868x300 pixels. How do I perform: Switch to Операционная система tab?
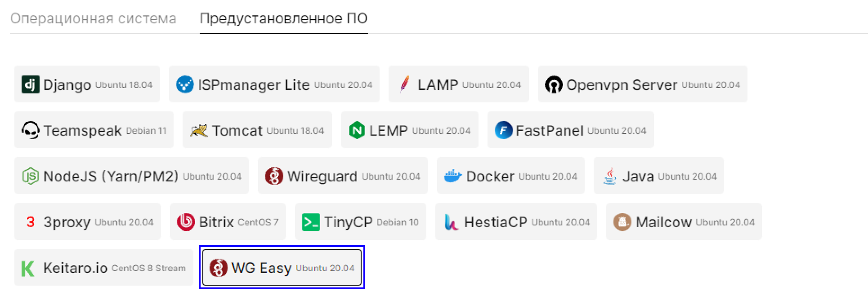pos(93,19)
